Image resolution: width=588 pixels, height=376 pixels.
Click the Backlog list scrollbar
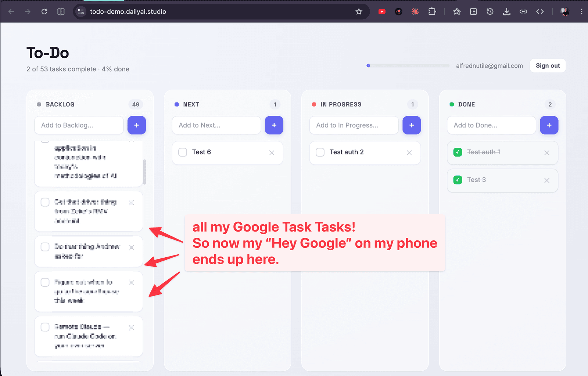coord(144,172)
